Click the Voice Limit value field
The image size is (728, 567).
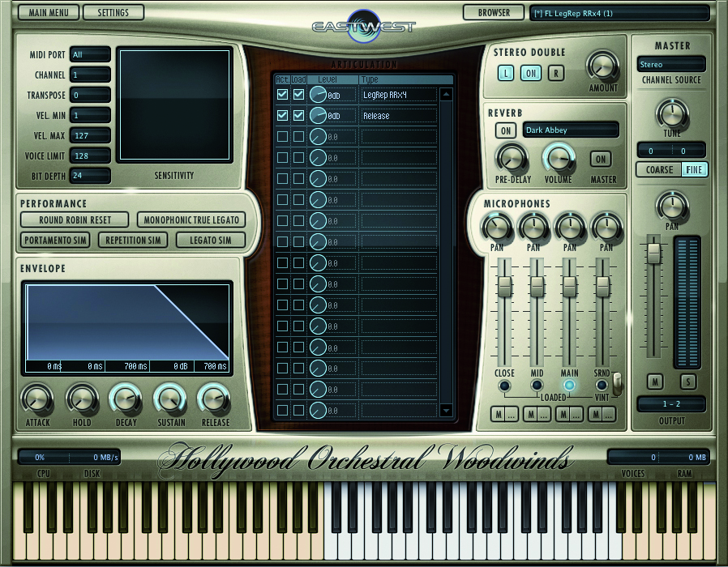tap(90, 156)
